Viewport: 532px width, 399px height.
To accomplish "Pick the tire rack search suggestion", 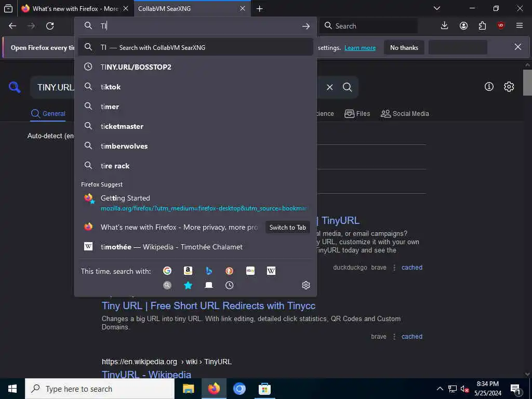I will (195, 166).
